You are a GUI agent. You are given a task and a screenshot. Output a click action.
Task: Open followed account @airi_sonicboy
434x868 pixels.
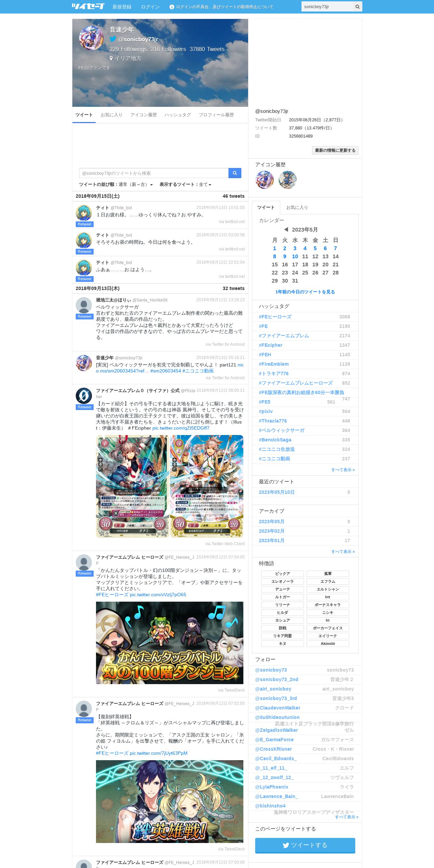click(x=273, y=689)
